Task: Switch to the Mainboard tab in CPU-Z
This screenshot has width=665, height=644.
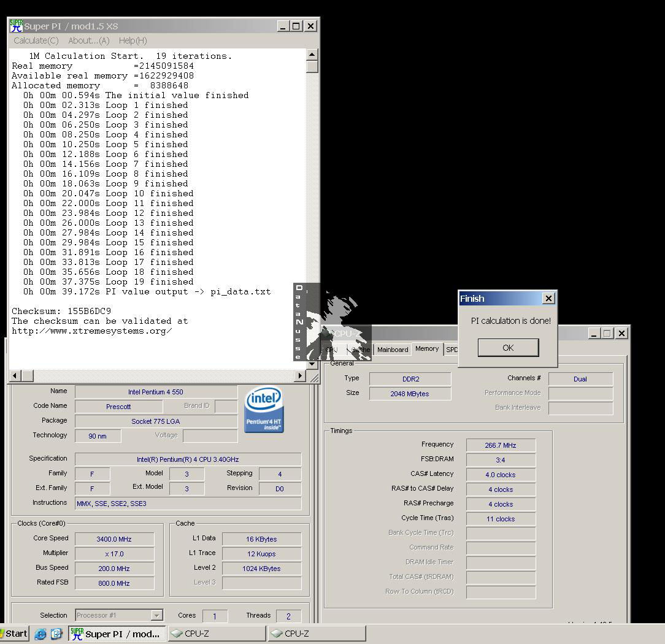Action: [x=393, y=350]
